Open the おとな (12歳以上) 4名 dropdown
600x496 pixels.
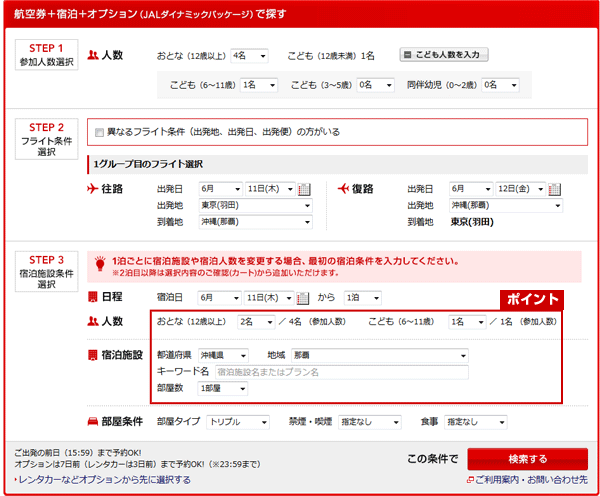tap(248, 56)
